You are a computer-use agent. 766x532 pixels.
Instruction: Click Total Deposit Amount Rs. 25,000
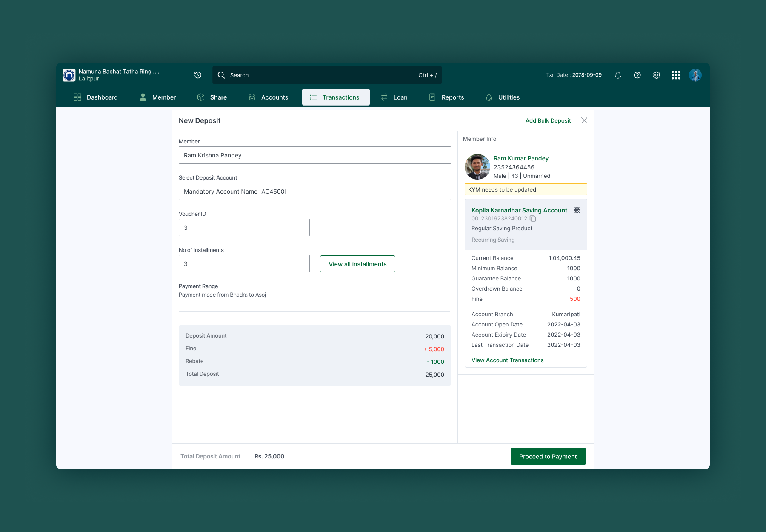click(x=232, y=456)
